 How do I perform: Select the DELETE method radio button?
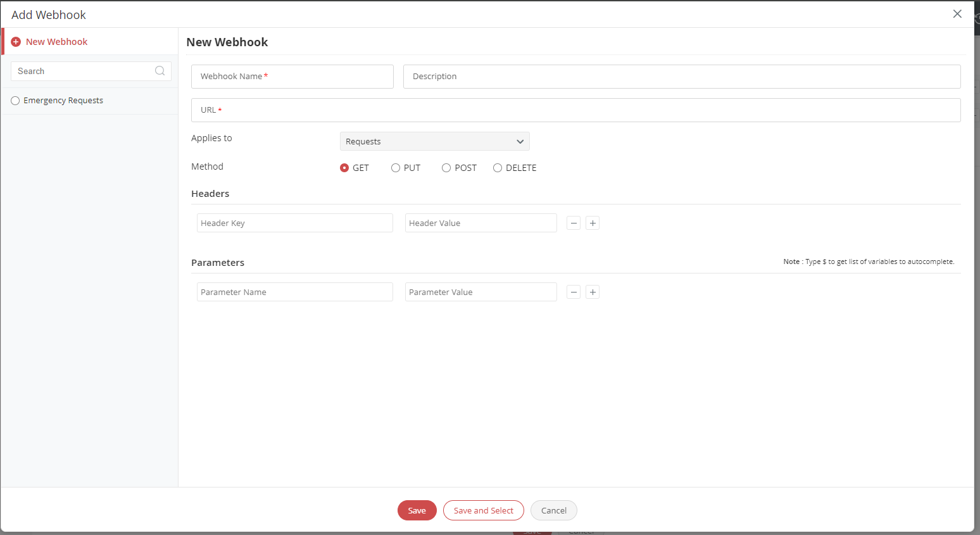(498, 167)
